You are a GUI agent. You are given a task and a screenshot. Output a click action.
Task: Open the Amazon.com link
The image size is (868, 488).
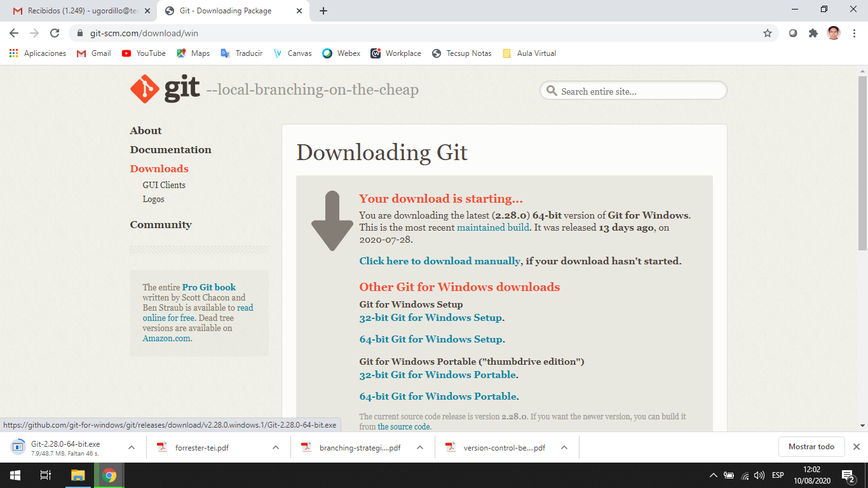166,338
